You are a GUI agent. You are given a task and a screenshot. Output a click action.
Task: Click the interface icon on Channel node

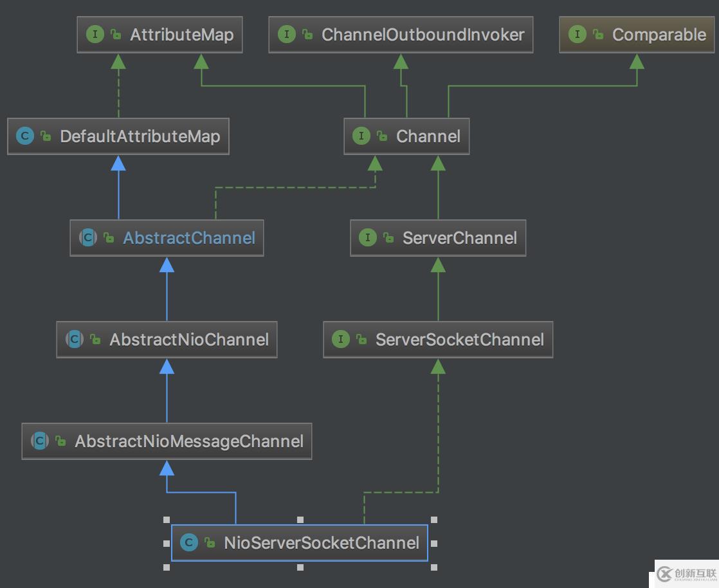[x=361, y=136]
